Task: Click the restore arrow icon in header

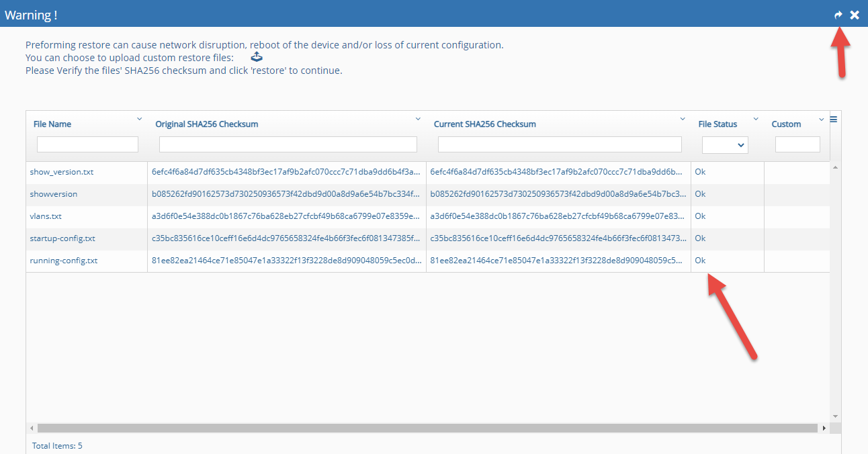Action: 838,15
